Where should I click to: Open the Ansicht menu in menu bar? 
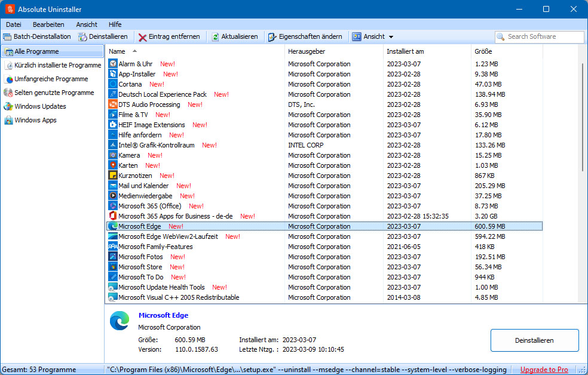[87, 24]
